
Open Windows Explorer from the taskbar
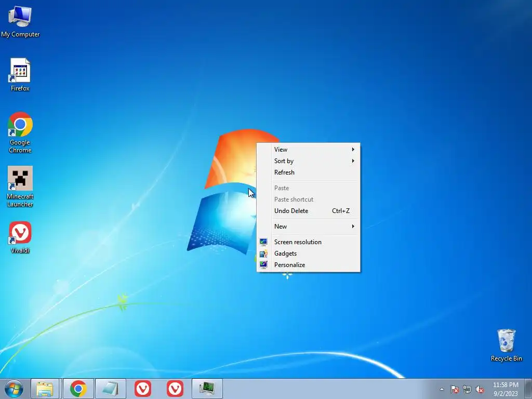coord(45,389)
